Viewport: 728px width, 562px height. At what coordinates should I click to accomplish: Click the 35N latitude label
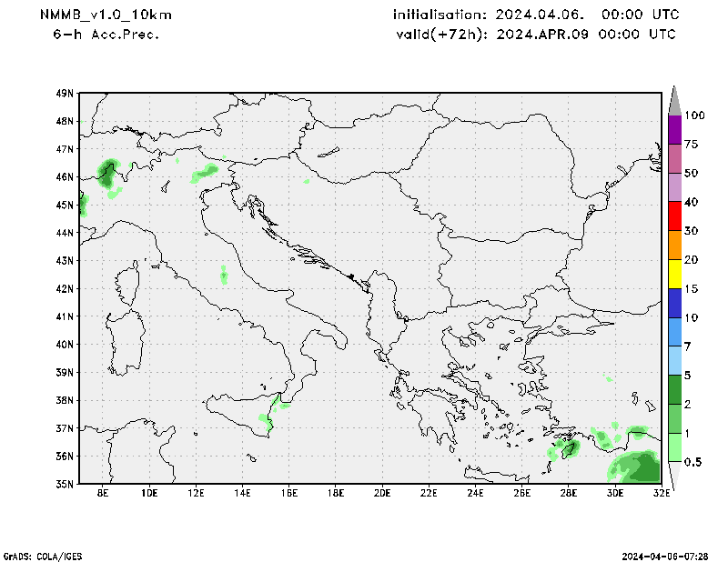[x=65, y=484]
